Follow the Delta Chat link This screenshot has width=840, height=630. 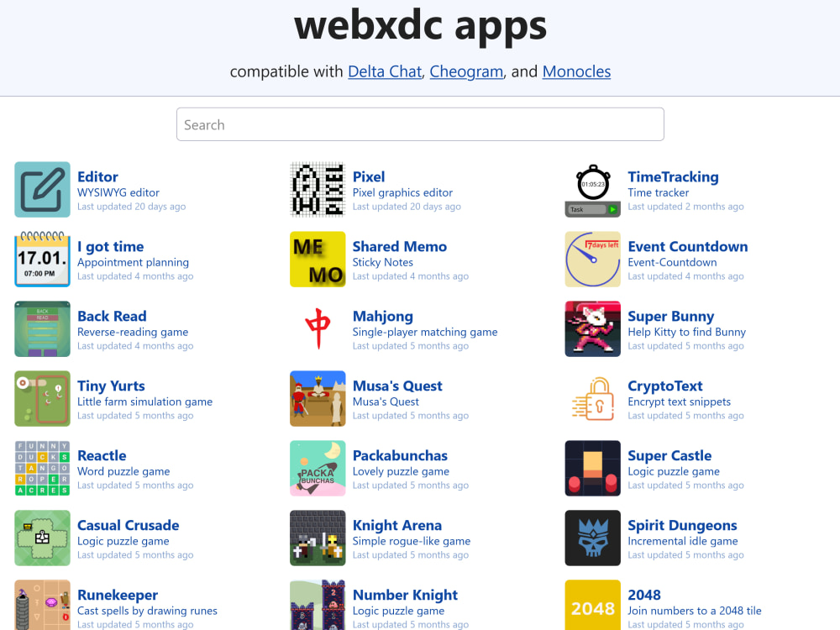click(385, 71)
